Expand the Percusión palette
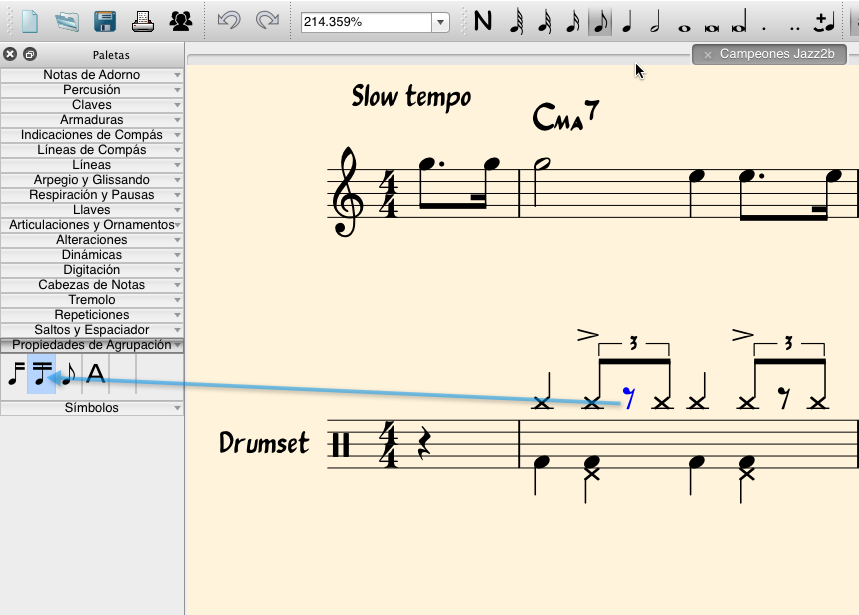 pos(92,89)
